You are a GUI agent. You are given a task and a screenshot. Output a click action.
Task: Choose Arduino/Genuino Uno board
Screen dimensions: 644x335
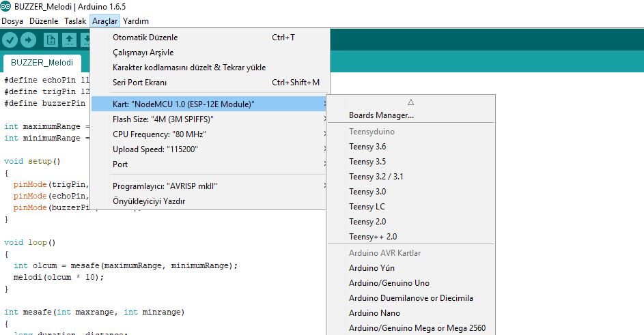[x=389, y=283]
